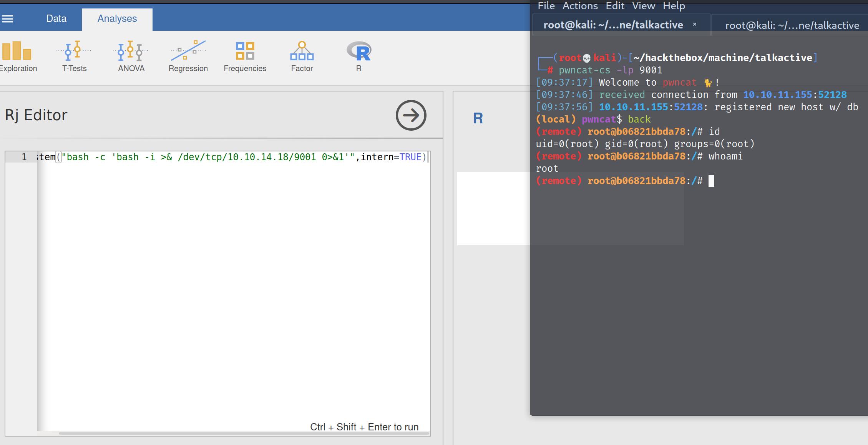Switch to the second talkactive terminal tab
The height and width of the screenshot is (445, 868).
(792, 25)
